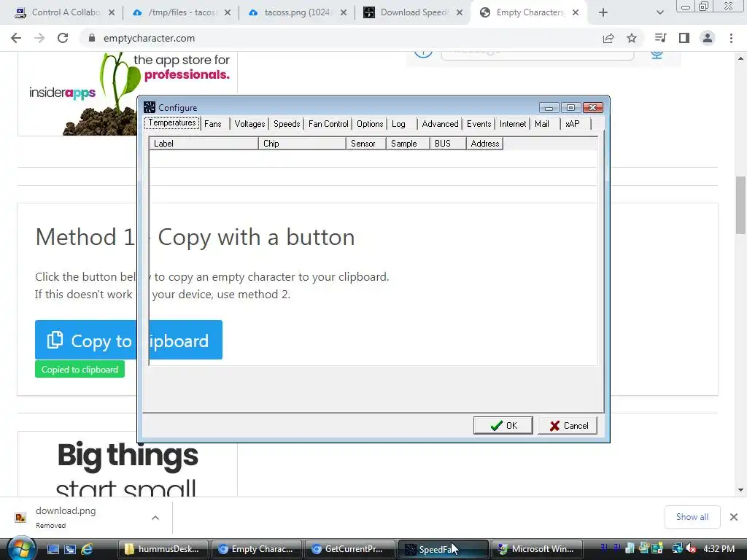This screenshot has width=747, height=560.
Task: Bookmark this page with star icon
Action: (632, 38)
